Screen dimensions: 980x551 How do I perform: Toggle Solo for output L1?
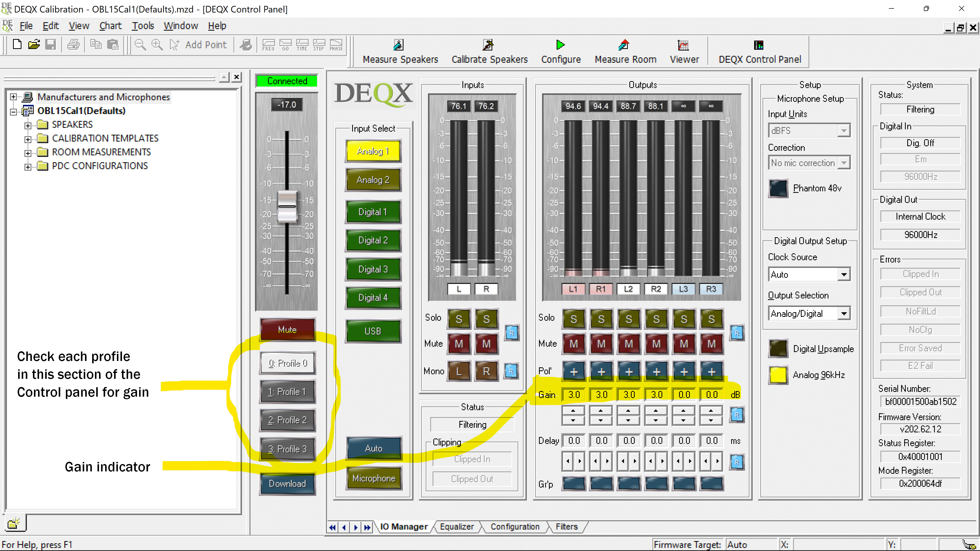(x=573, y=319)
